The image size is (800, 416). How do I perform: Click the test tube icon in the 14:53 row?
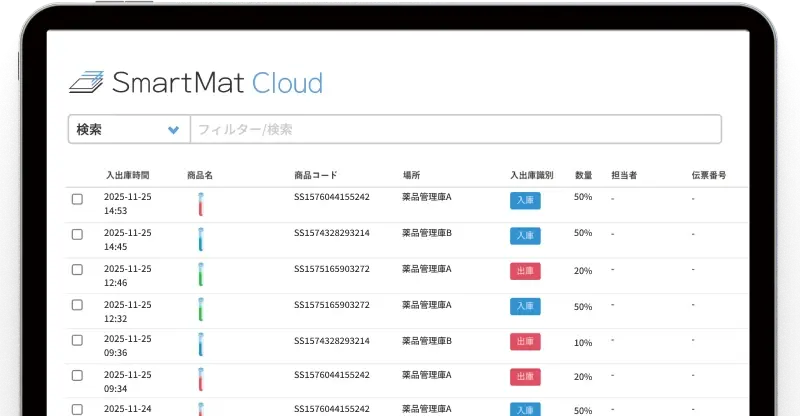pyautogui.click(x=201, y=205)
